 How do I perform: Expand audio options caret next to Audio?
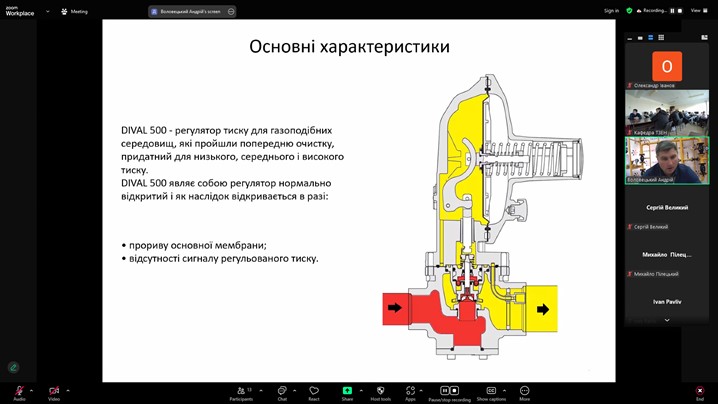click(31, 391)
